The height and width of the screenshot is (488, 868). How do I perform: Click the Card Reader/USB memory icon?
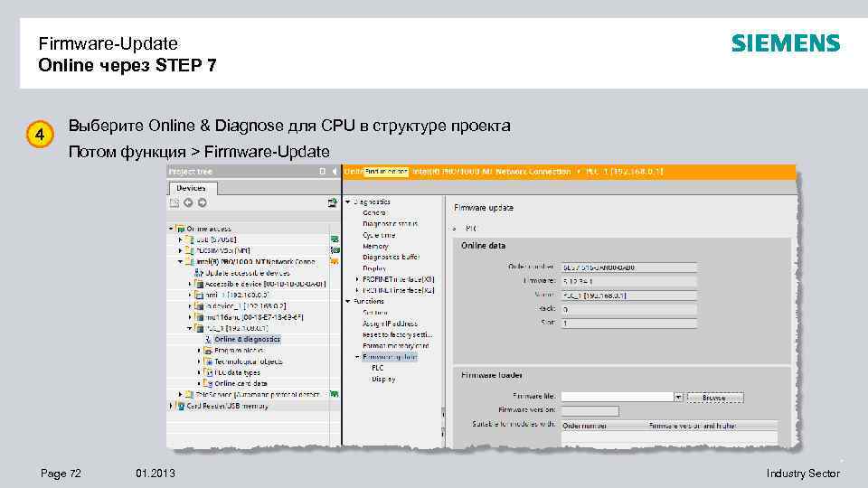click(181, 406)
